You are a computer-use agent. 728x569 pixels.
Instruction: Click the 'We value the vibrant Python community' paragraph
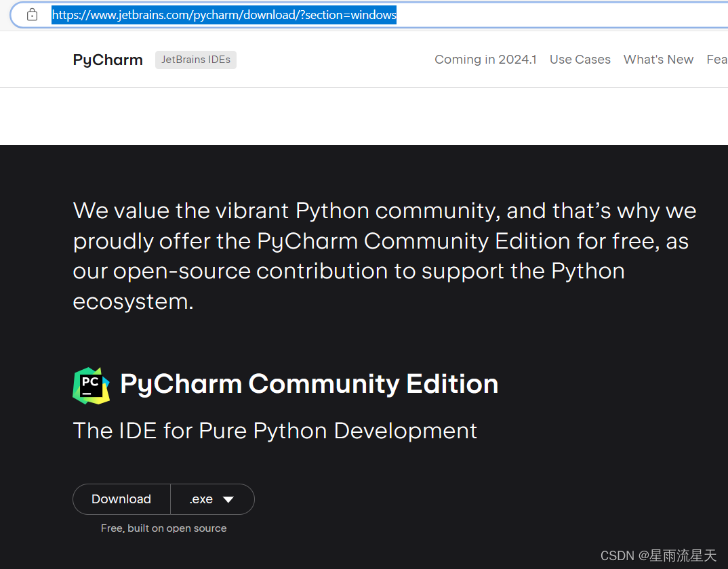point(384,256)
